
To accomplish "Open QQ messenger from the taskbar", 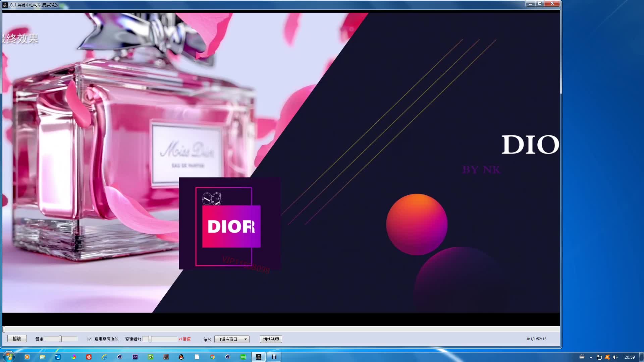I will click(x=181, y=357).
